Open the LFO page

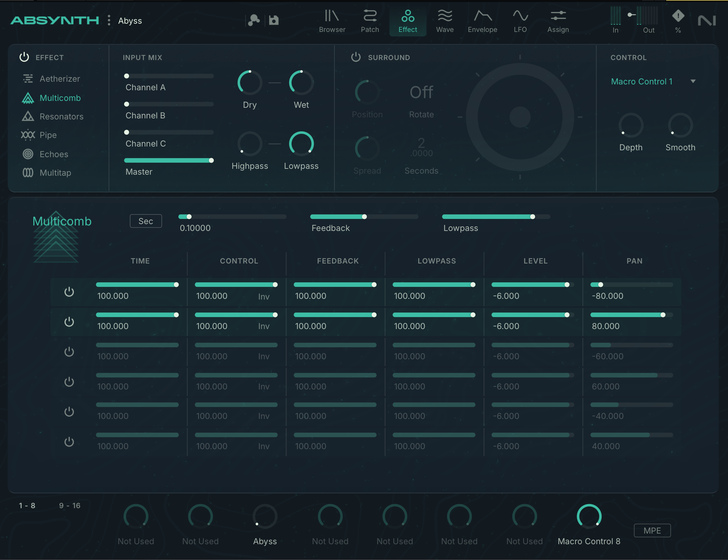pyautogui.click(x=520, y=21)
